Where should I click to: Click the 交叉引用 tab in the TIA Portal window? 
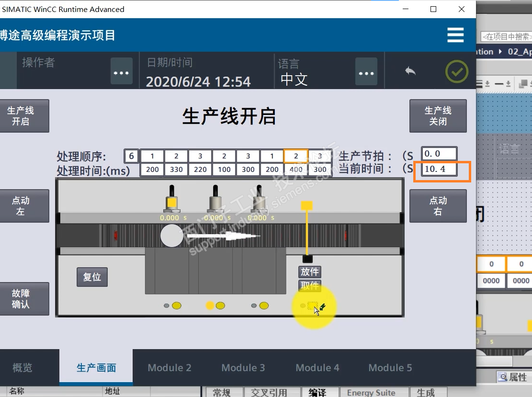272,392
